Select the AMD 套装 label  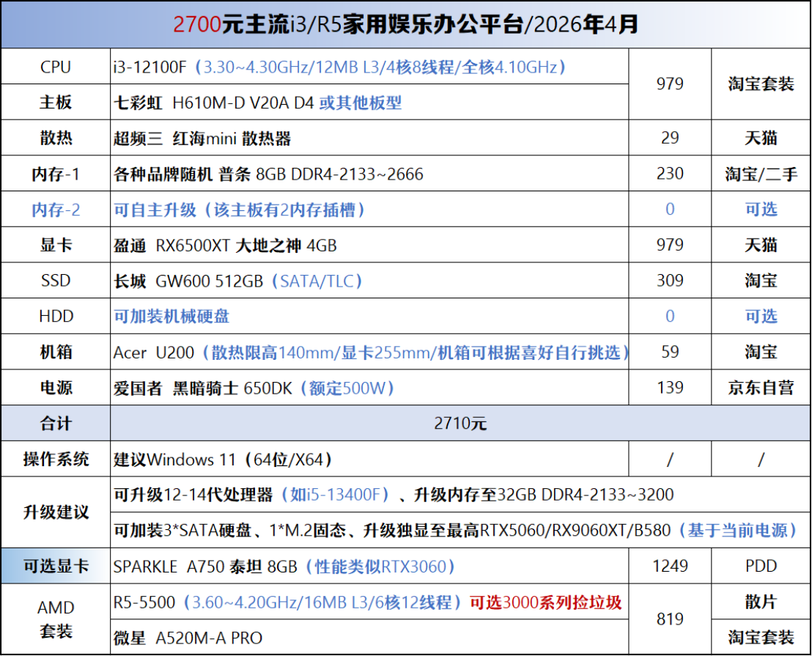(x=56, y=619)
